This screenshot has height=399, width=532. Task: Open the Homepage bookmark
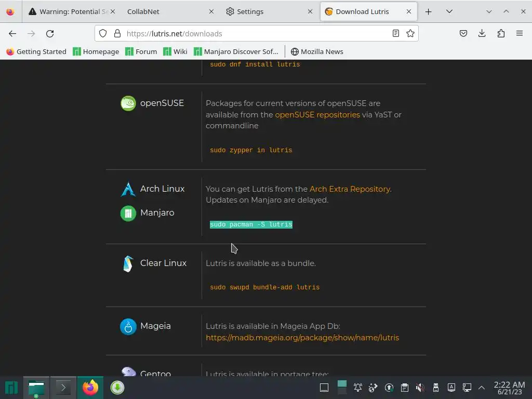96,51
